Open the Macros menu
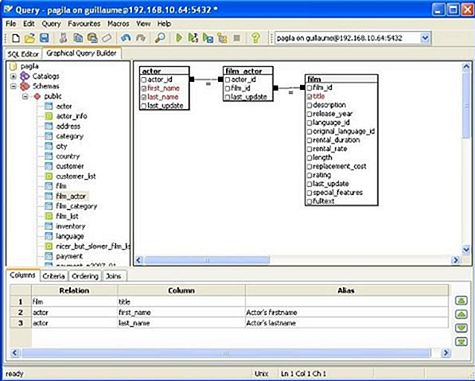The height and width of the screenshot is (381, 475). pos(118,24)
